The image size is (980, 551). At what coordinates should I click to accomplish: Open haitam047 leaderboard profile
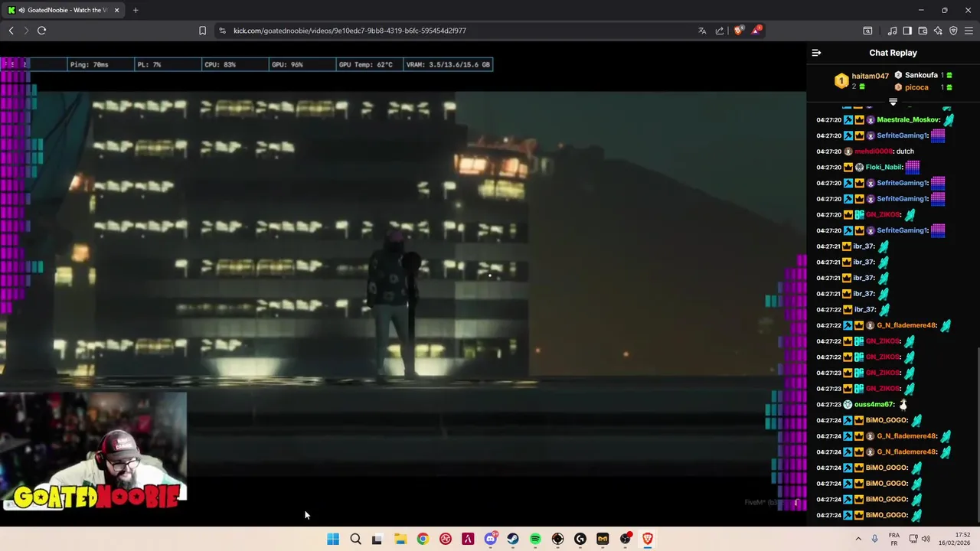tap(870, 76)
